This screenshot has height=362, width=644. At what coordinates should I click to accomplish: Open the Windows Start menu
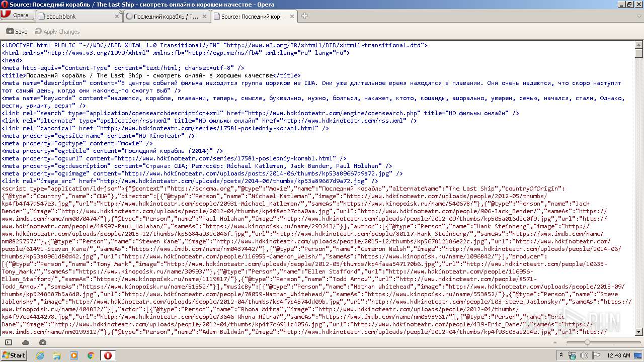pyautogui.click(x=14, y=355)
